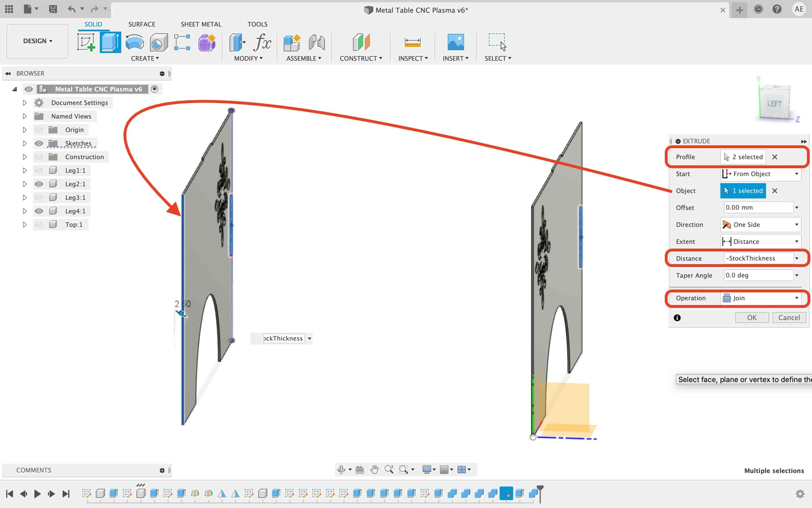
Task: Click the LEFT face of view cube
Action: coord(774,103)
